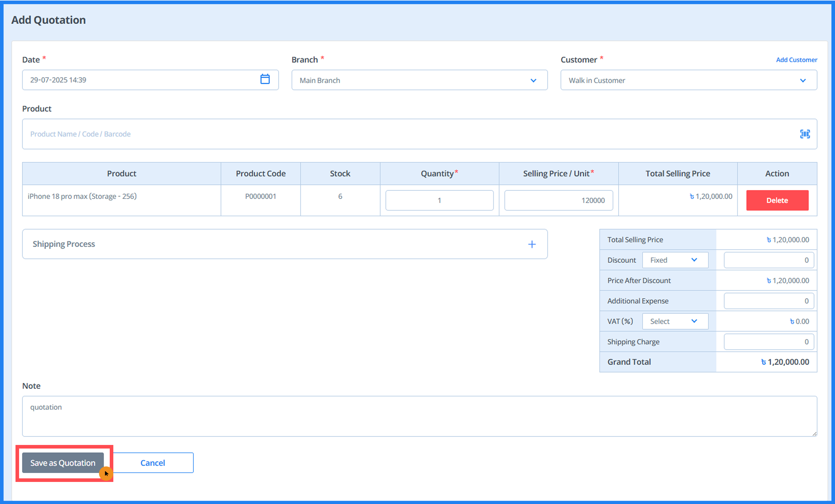Click the Cancel button
Screen dimensions: 835x504
pos(153,463)
